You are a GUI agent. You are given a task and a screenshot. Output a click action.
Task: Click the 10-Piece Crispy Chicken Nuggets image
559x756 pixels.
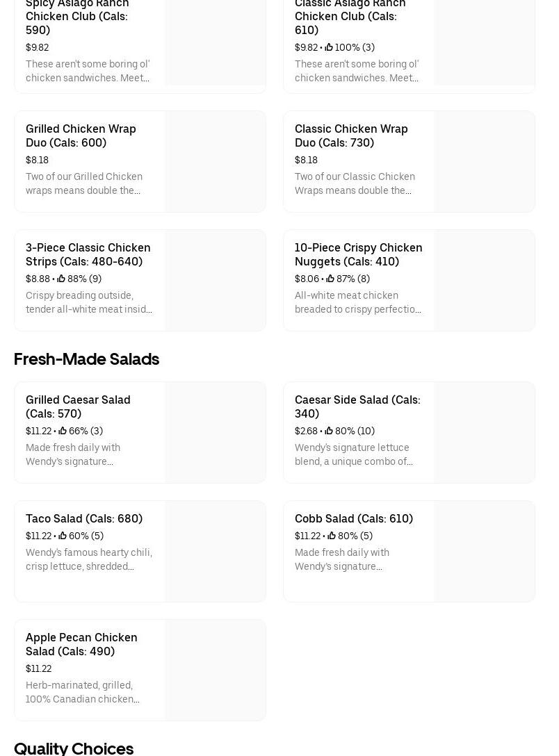tap(485, 281)
